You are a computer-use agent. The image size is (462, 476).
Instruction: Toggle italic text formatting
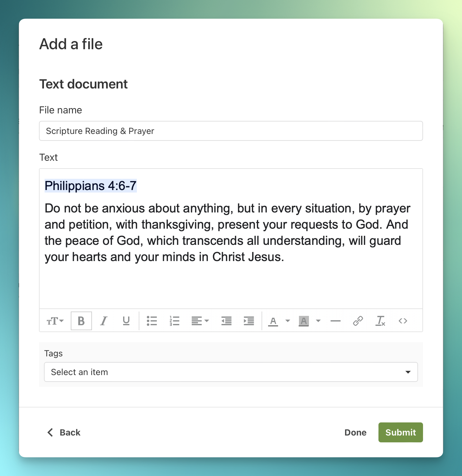tap(104, 321)
